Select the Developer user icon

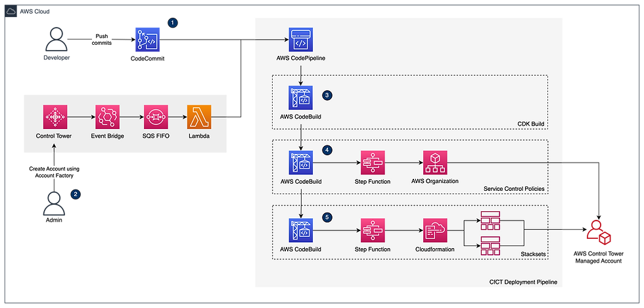57,39
